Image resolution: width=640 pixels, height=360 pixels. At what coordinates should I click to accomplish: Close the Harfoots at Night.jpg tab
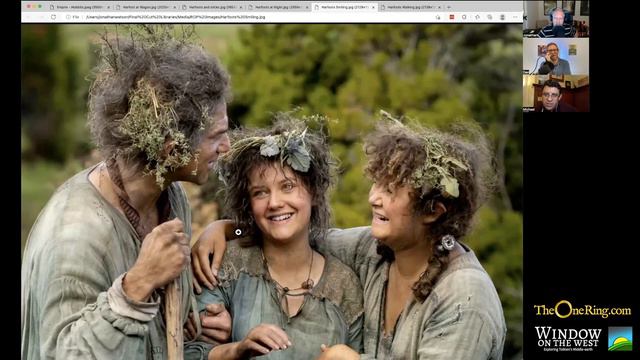click(307, 7)
